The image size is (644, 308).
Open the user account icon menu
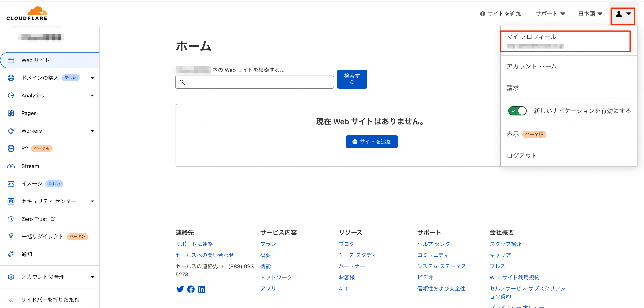[623, 14]
